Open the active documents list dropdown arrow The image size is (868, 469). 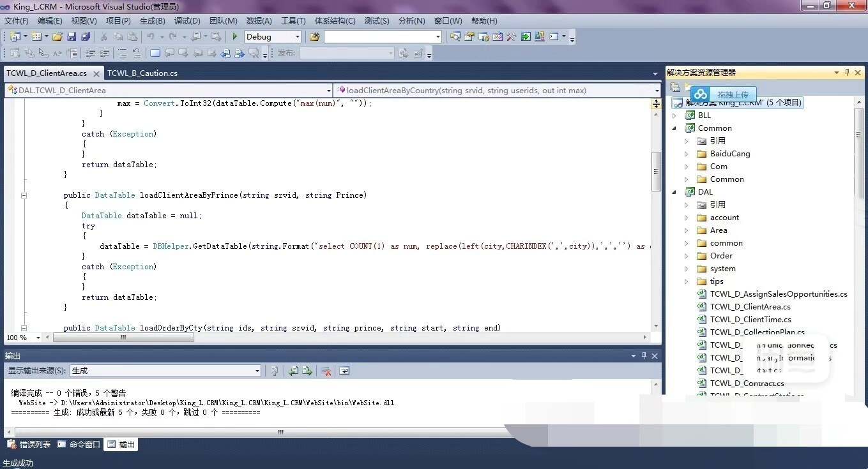(655, 74)
